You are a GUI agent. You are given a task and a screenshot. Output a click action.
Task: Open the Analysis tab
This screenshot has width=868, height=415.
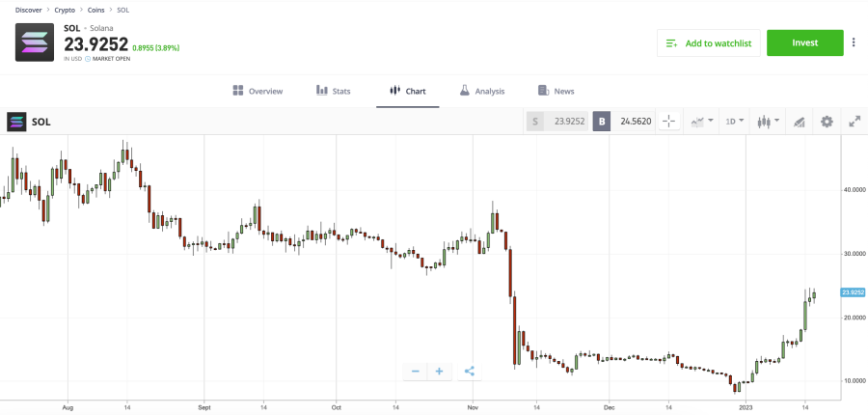click(x=481, y=91)
